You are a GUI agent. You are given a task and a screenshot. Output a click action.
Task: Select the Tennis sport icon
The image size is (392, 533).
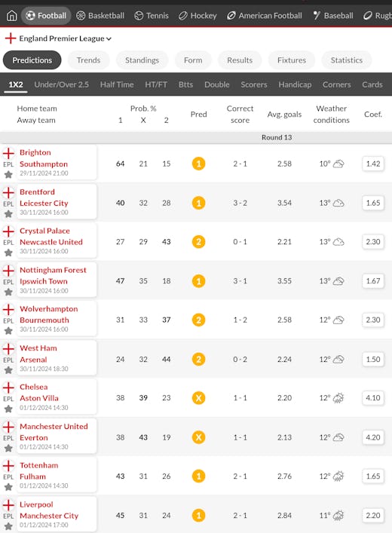coord(139,16)
